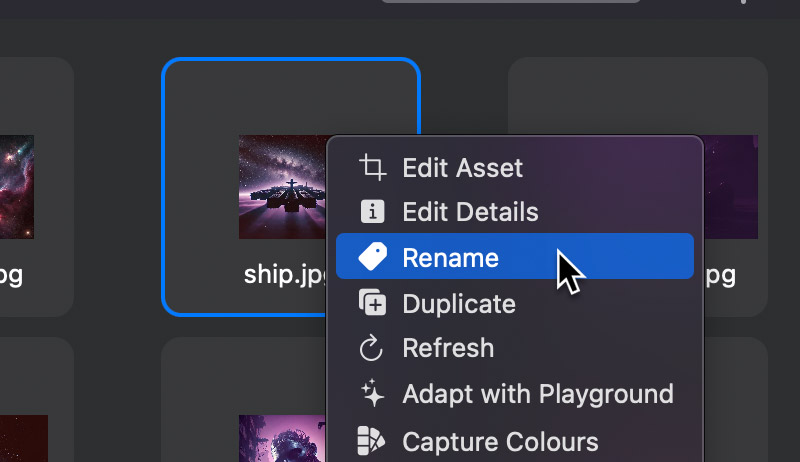Pick Duplicate in the context menu

(x=458, y=303)
